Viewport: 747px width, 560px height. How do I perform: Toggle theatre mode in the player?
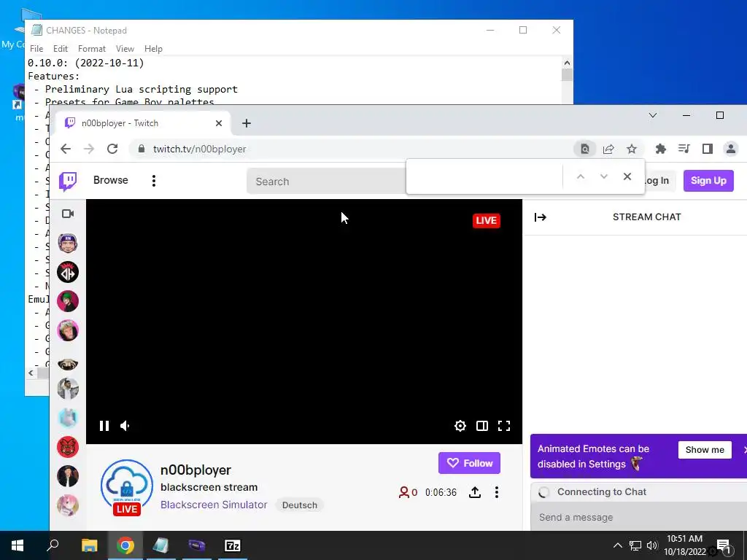482,426
